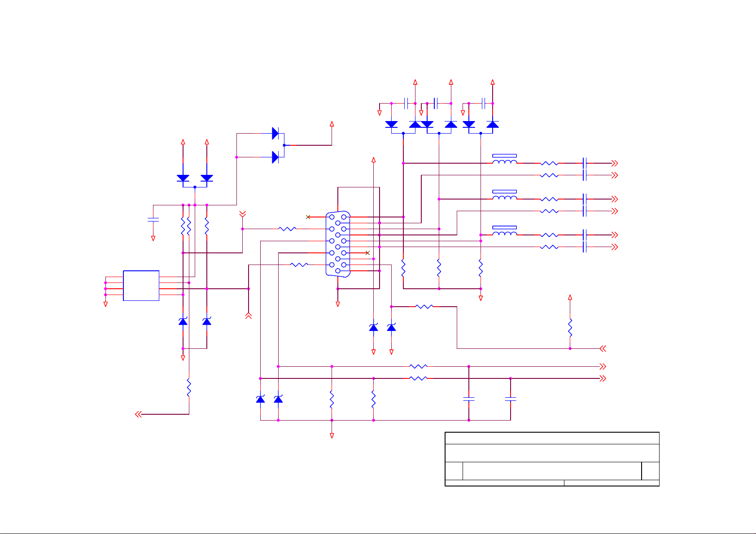Select the vertical resistor above the bottom-left off-page arrow
Viewport: 756px width, 534px height.
[189, 388]
